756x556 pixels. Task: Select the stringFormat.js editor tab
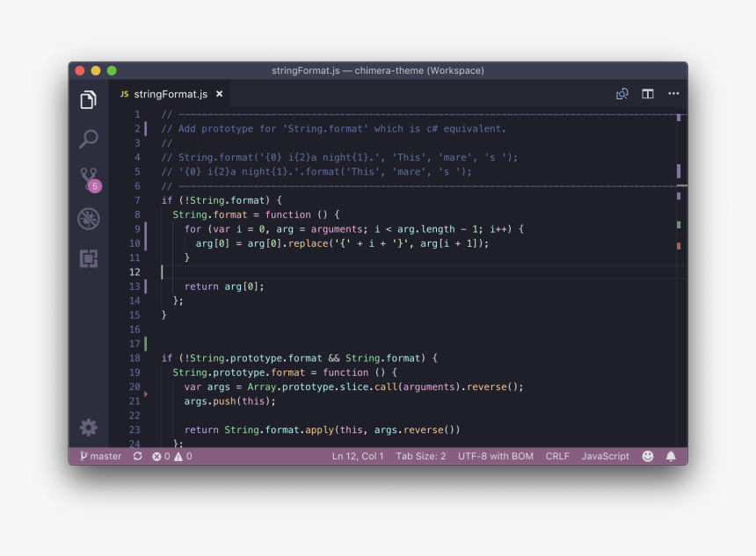(x=170, y=94)
